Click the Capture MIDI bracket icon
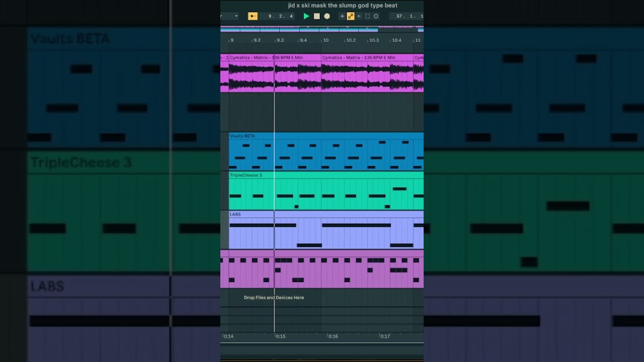 (x=367, y=16)
